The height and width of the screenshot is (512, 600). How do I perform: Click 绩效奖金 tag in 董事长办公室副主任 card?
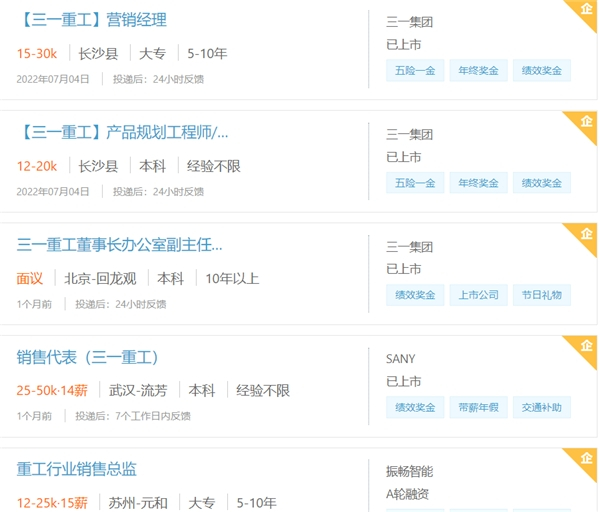(x=415, y=295)
